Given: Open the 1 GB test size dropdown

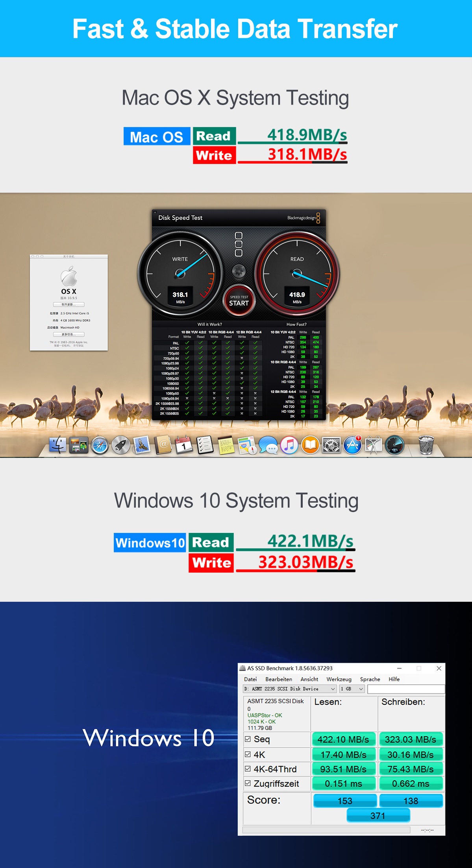Looking at the screenshot, I should (x=361, y=689).
